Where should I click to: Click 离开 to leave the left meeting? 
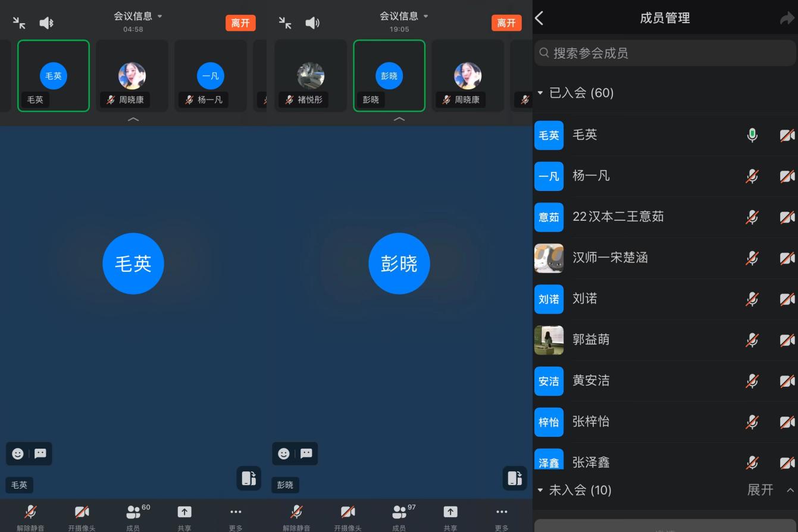click(x=240, y=23)
